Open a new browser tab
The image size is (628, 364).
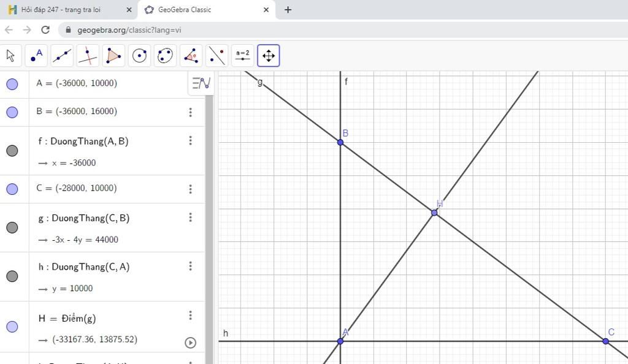click(x=288, y=10)
